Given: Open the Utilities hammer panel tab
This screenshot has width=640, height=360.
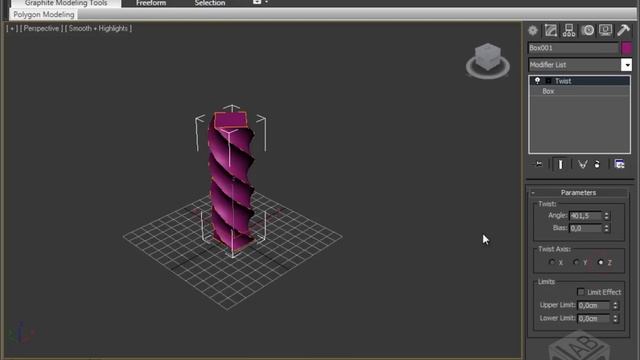Looking at the screenshot, I should 623,30.
